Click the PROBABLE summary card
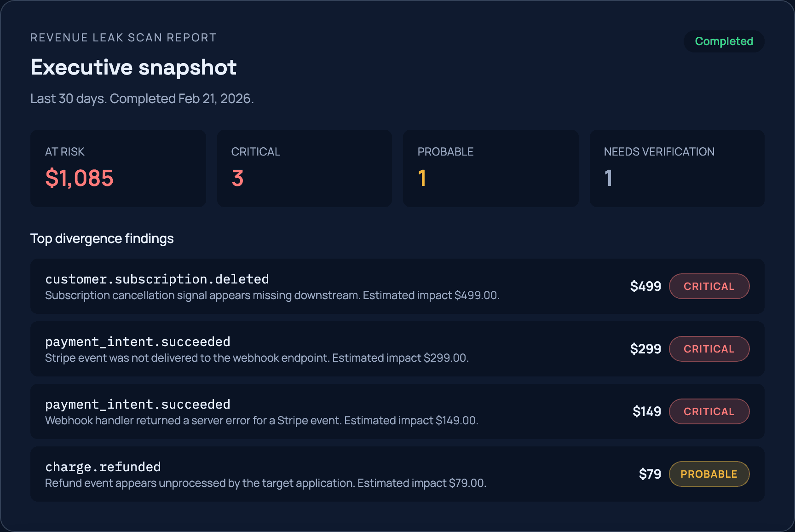 tap(490, 168)
